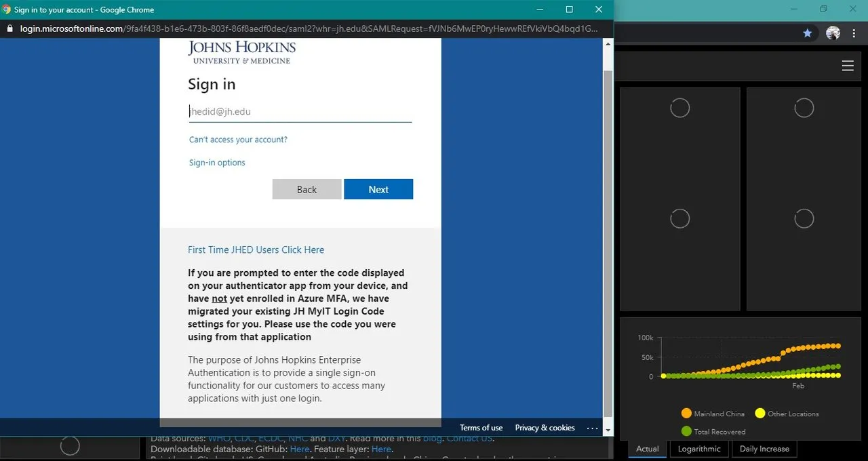868x461 pixels.
Task: Maximize the sign-in Chrome window
Action: click(570, 9)
